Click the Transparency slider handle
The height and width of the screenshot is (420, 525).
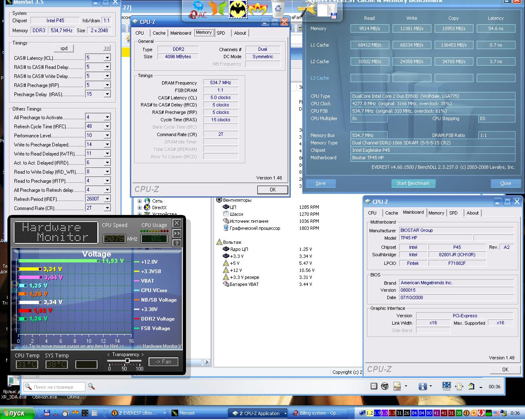click(127, 361)
